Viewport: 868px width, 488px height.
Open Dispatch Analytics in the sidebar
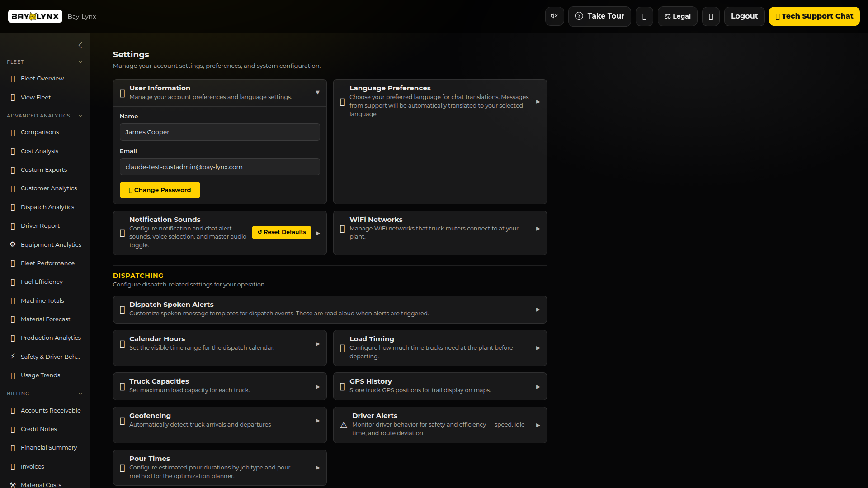(47, 207)
